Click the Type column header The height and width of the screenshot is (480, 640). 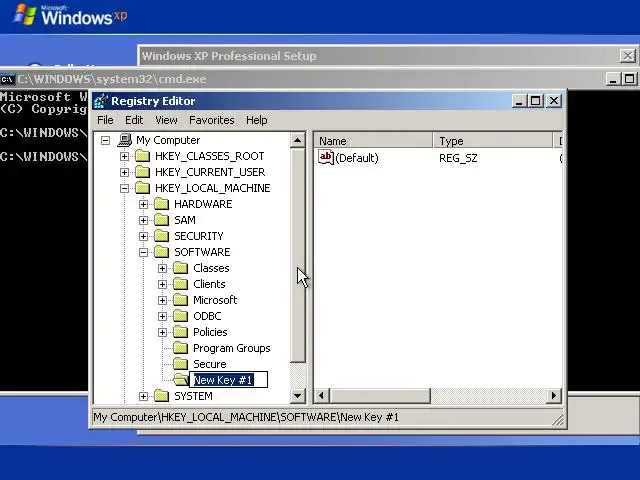click(492, 141)
